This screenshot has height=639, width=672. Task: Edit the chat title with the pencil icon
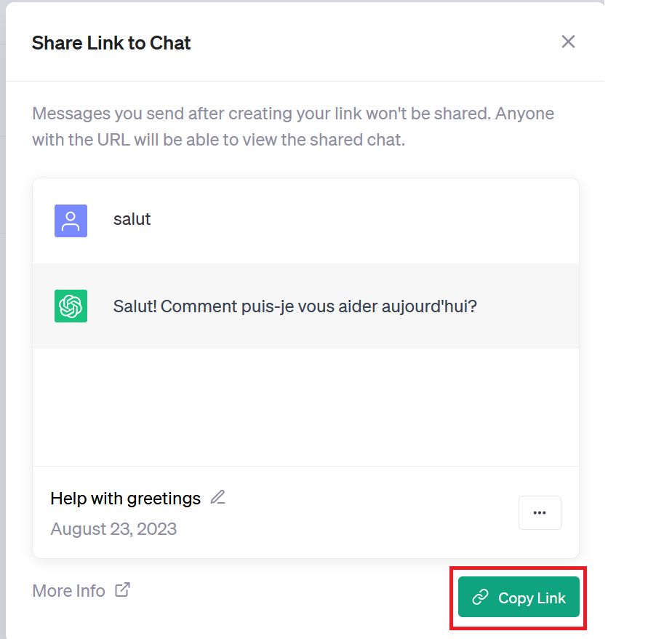tap(217, 498)
